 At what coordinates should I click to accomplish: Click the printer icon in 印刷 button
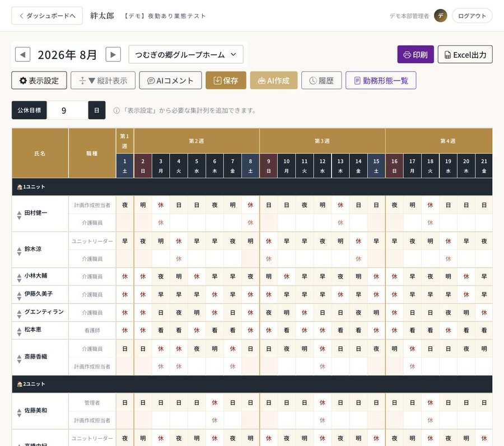(x=407, y=55)
